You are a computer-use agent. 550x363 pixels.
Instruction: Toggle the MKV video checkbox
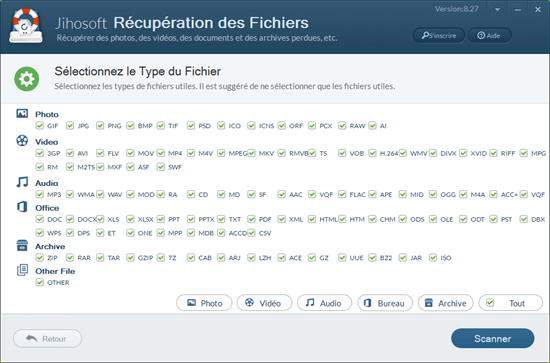pos(251,153)
